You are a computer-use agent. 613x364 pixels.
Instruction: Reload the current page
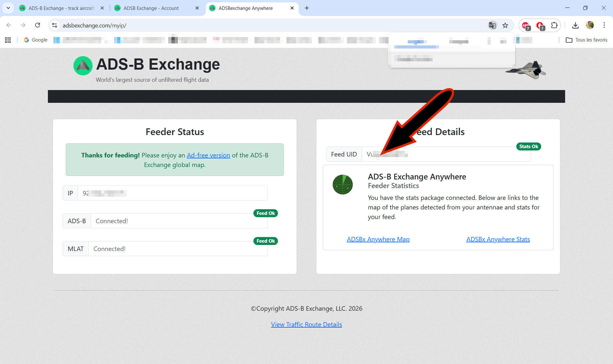click(37, 25)
